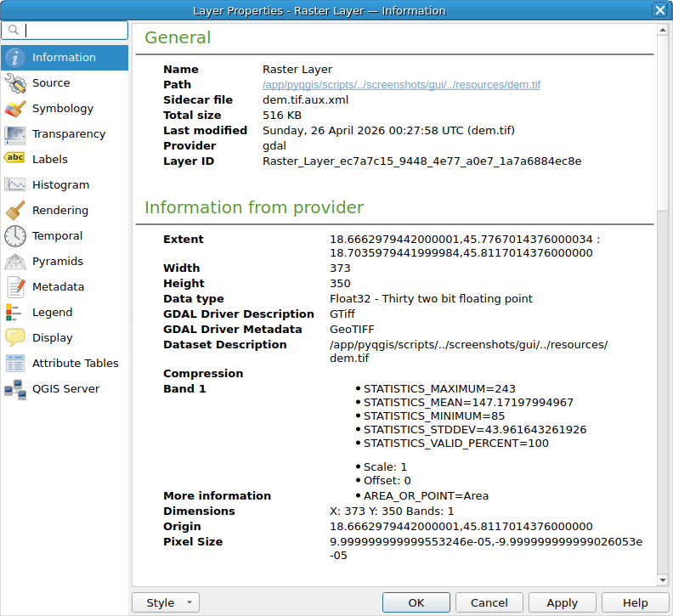
Task: Open Help for layer properties
Action: pos(636,602)
